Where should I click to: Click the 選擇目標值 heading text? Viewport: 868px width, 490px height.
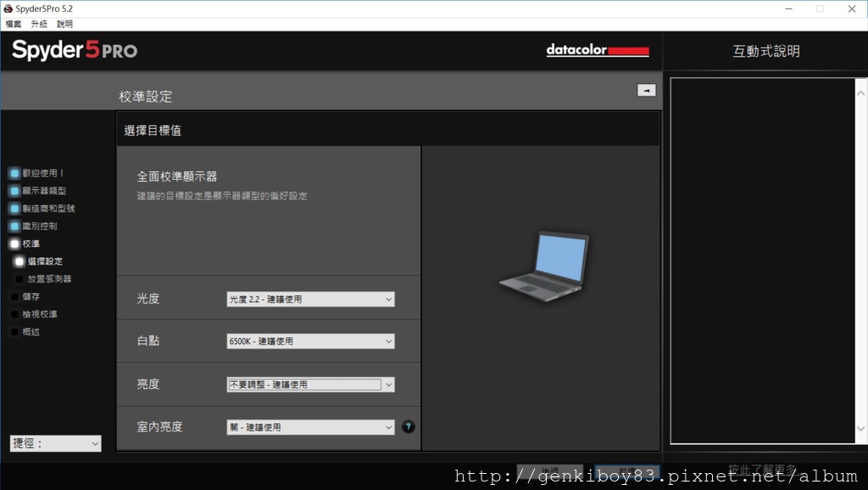[153, 131]
